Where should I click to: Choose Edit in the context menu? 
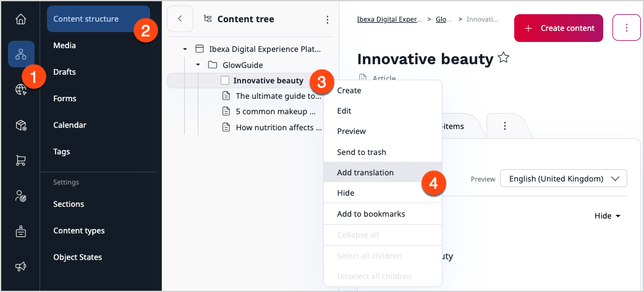(383, 111)
